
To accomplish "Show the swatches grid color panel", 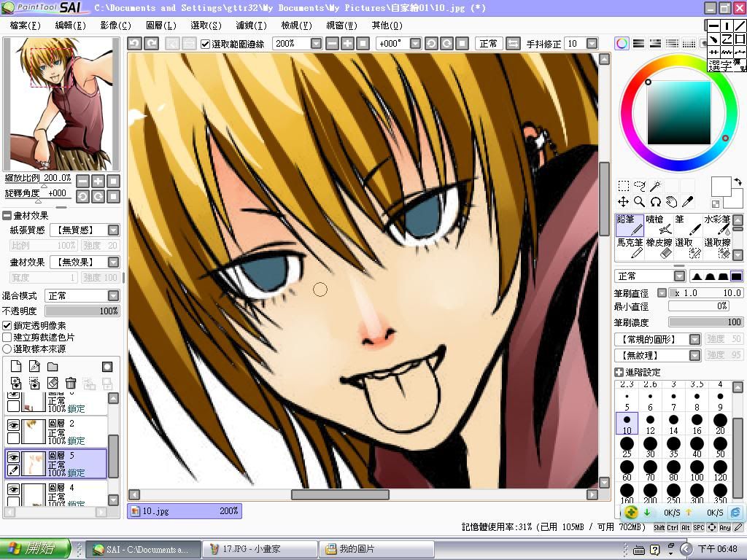I will [689, 44].
